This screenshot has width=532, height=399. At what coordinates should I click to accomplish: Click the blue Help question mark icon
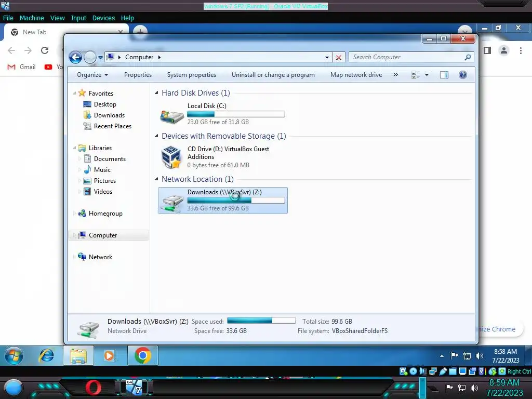click(463, 75)
